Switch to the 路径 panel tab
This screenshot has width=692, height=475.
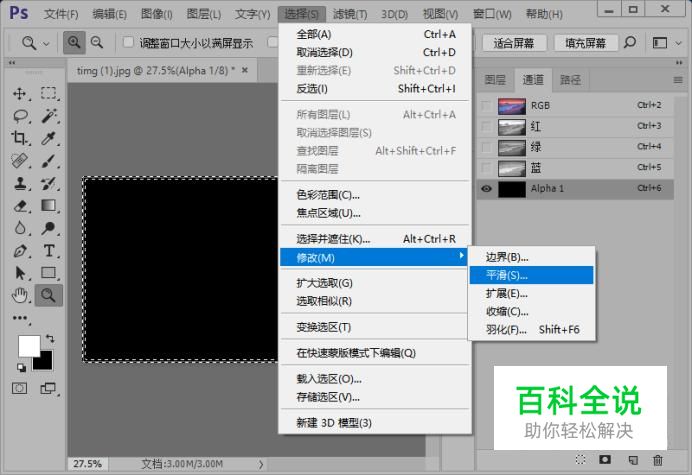tap(570, 80)
